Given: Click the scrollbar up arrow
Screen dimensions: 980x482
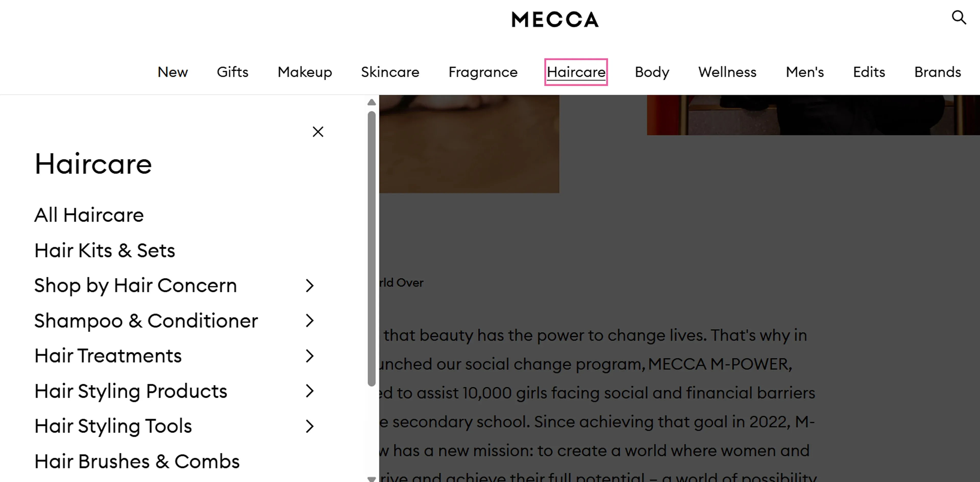Looking at the screenshot, I should [371, 102].
